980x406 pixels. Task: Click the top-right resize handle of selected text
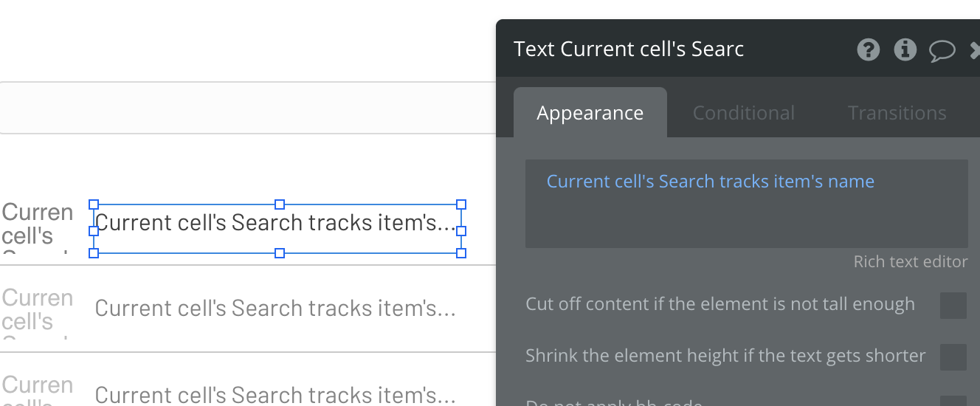461,204
